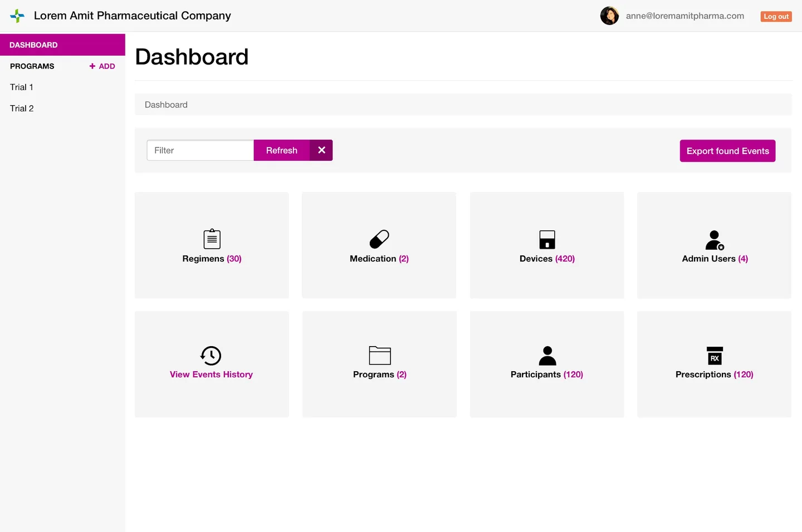Switch to Trial 1 program

tap(21, 87)
